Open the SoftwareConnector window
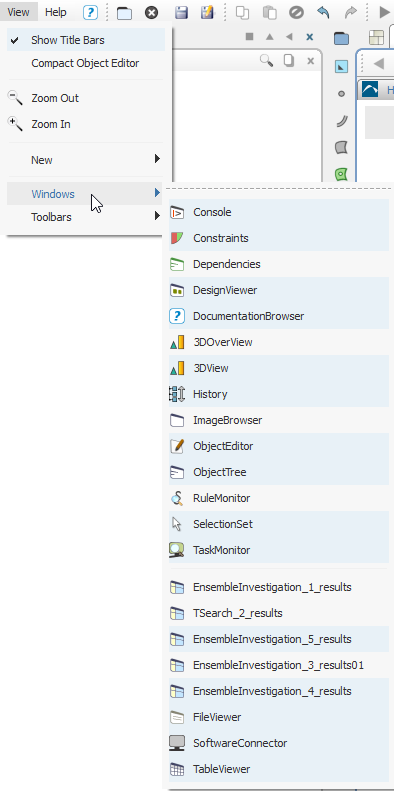The width and height of the screenshot is (394, 791). 278,744
